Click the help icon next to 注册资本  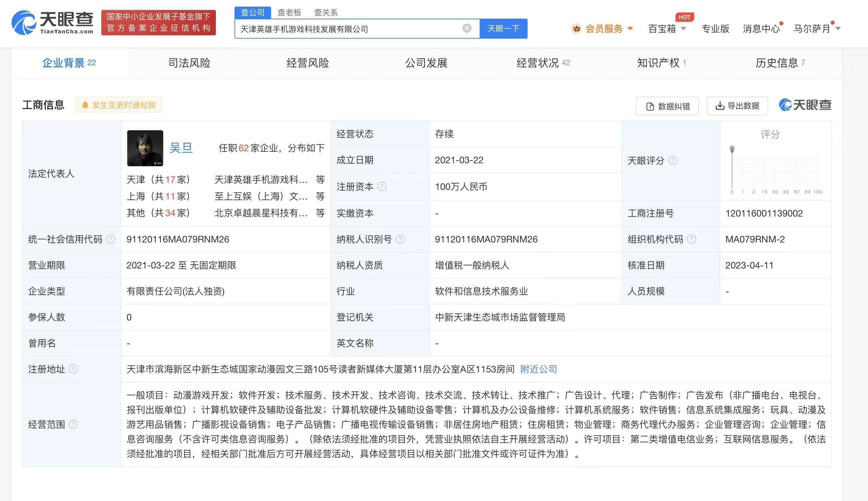(381, 187)
